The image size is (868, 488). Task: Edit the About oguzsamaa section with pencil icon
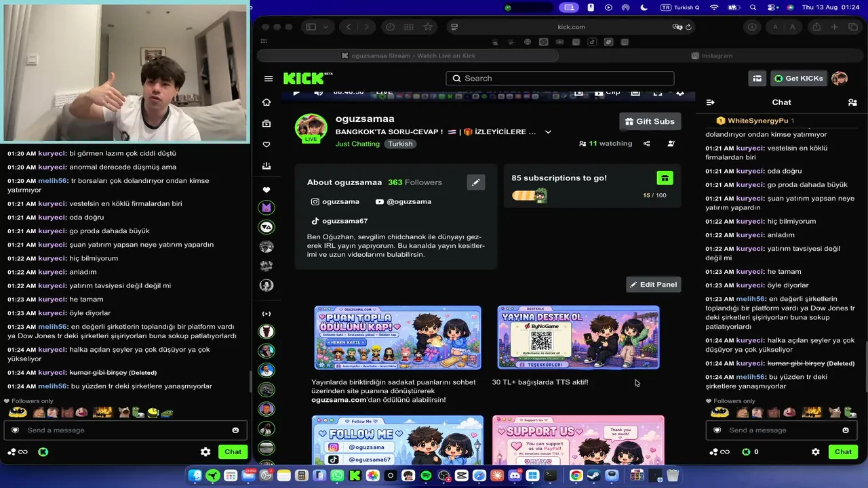[x=476, y=182]
